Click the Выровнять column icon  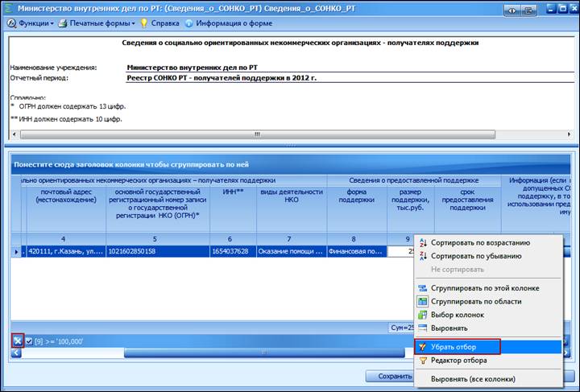(423, 328)
